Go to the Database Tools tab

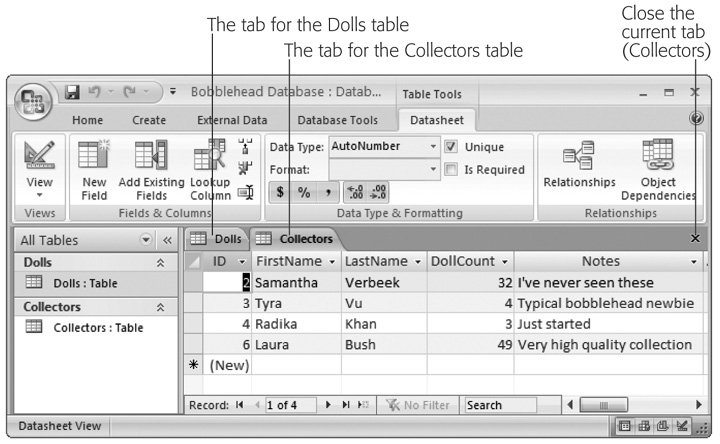[338, 120]
